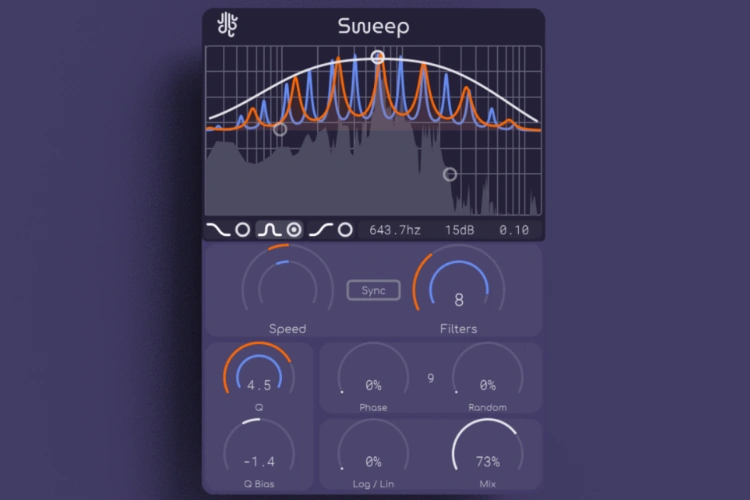
Task: Select the band-pass filter shape icon
Action: (x=269, y=230)
